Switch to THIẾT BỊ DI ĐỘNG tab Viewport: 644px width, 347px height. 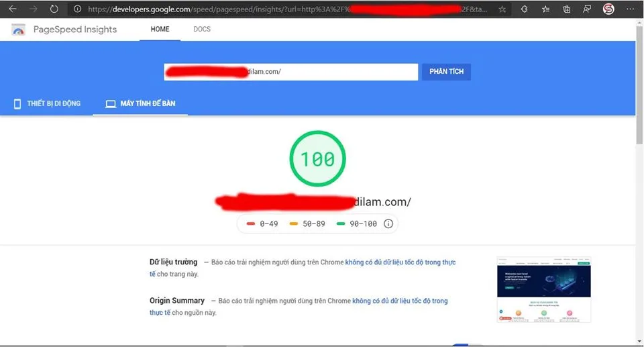(47, 103)
